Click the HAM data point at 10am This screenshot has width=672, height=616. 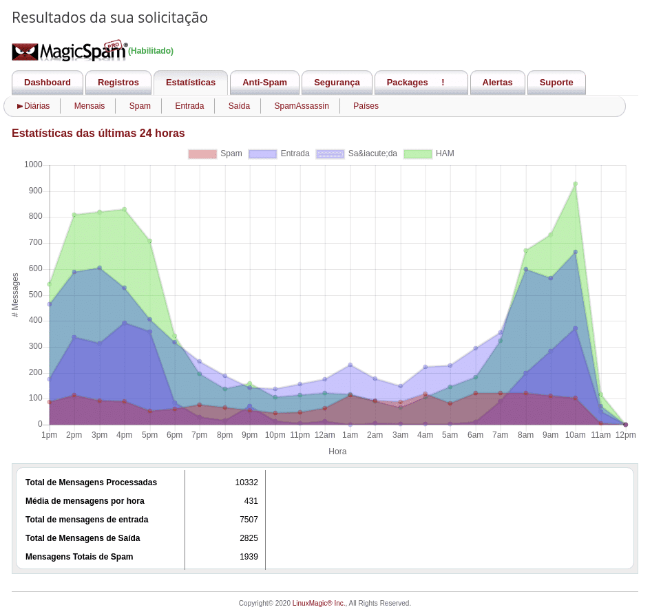(576, 184)
